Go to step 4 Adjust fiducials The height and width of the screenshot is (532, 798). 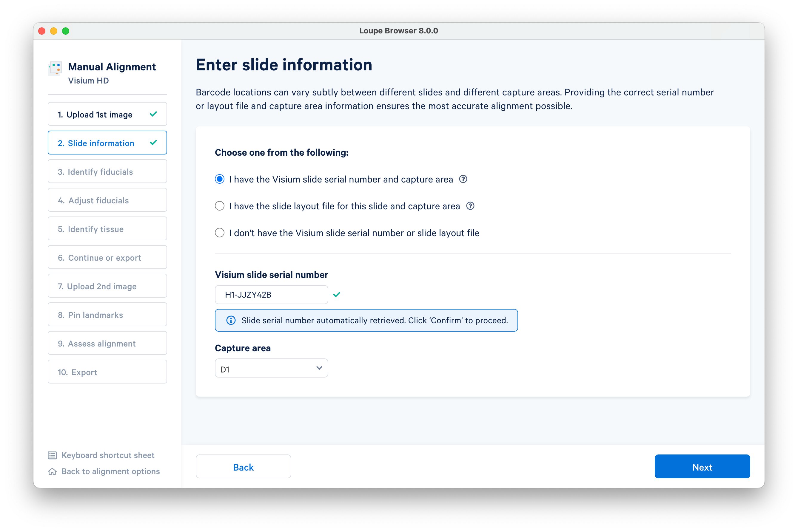tap(107, 200)
